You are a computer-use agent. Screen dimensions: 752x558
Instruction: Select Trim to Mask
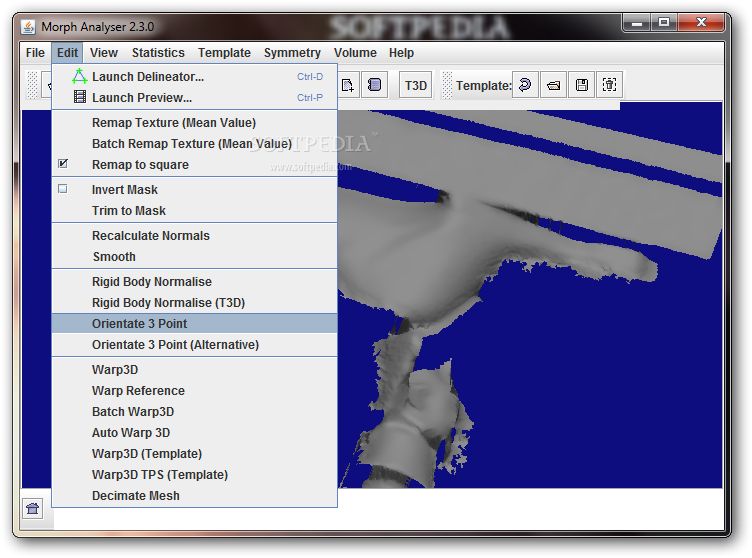pyautogui.click(x=195, y=211)
